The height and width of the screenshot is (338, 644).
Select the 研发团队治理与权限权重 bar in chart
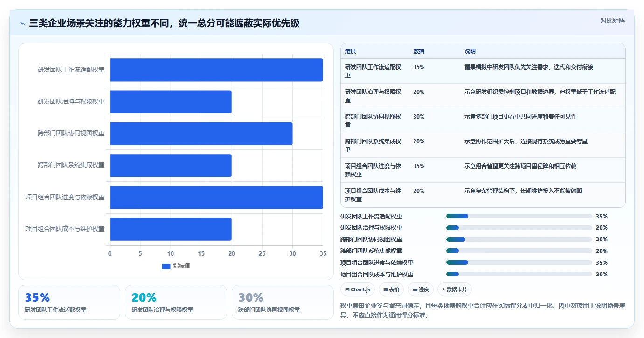click(x=171, y=102)
